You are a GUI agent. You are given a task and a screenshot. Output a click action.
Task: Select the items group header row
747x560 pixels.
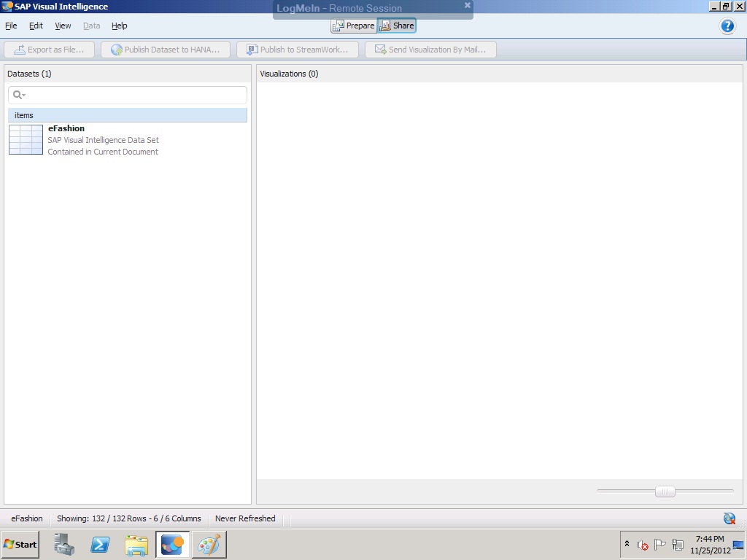(x=128, y=115)
